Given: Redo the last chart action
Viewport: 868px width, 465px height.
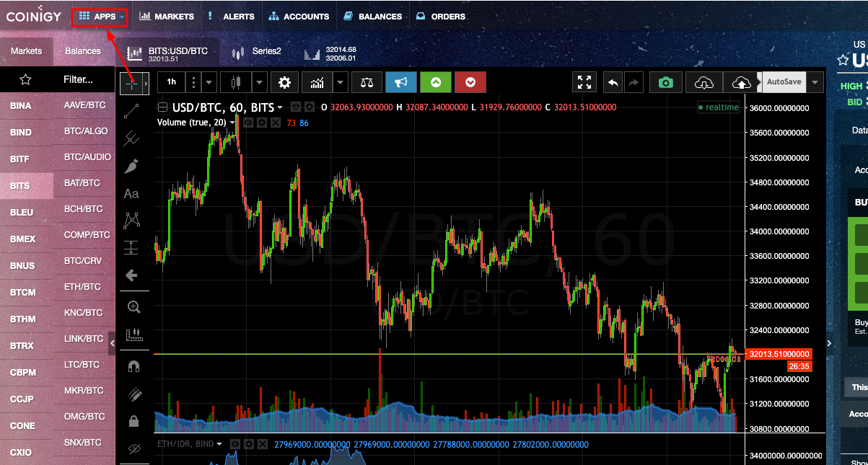Looking at the screenshot, I should click(x=634, y=82).
